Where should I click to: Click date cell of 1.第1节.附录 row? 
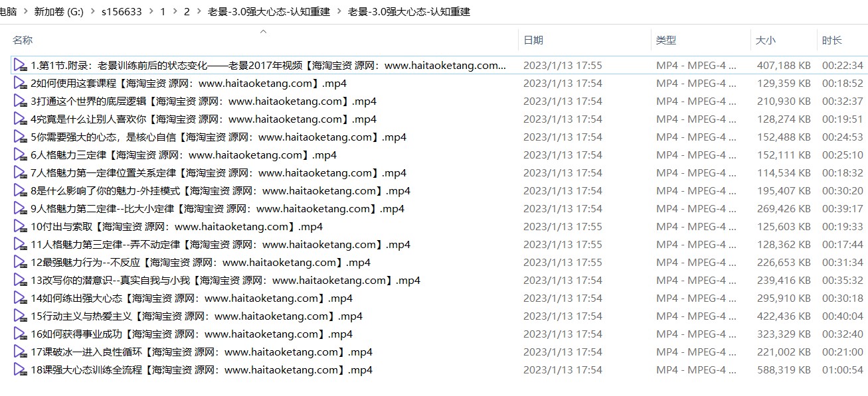[563, 66]
